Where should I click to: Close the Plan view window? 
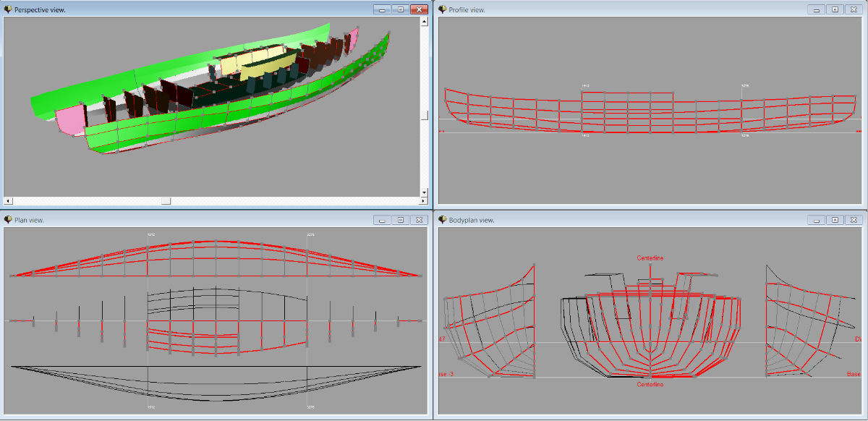(419, 219)
